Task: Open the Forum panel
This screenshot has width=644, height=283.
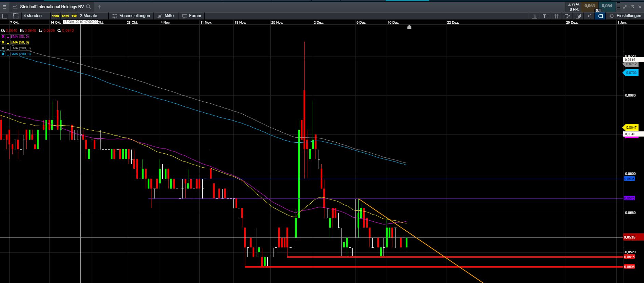Action: click(192, 16)
